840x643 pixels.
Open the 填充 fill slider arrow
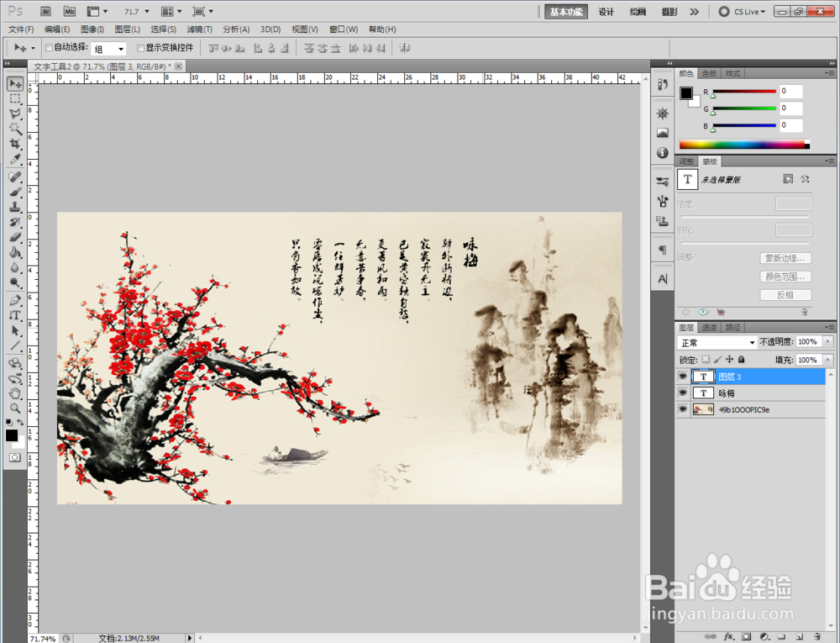828,360
